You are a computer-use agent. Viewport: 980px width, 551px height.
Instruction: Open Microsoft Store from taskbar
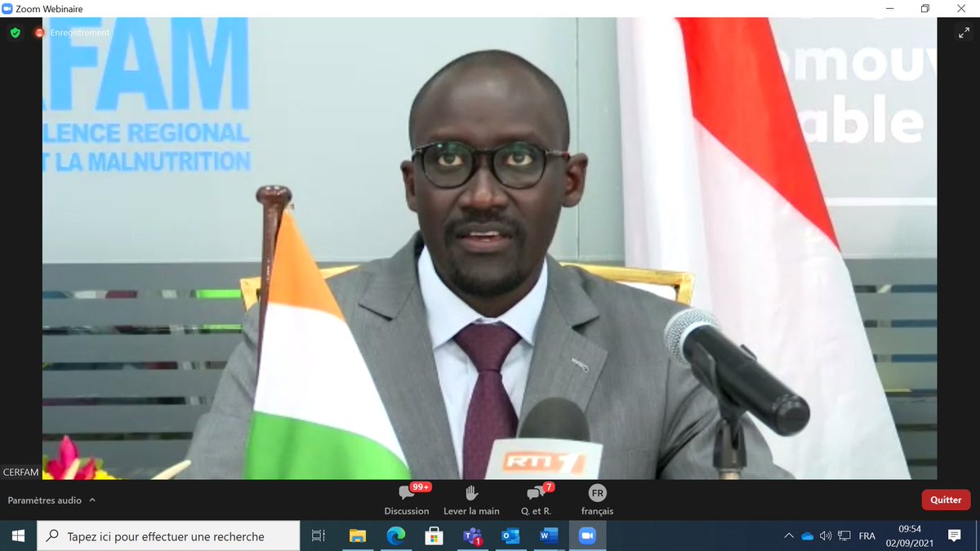(x=434, y=536)
